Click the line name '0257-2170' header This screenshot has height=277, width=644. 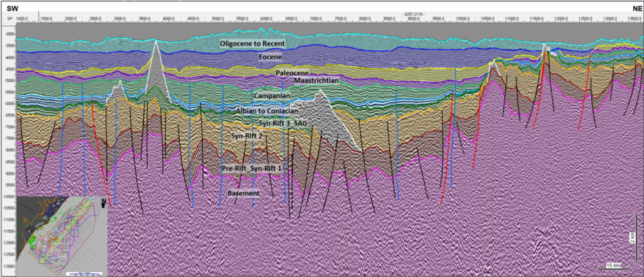click(x=414, y=14)
